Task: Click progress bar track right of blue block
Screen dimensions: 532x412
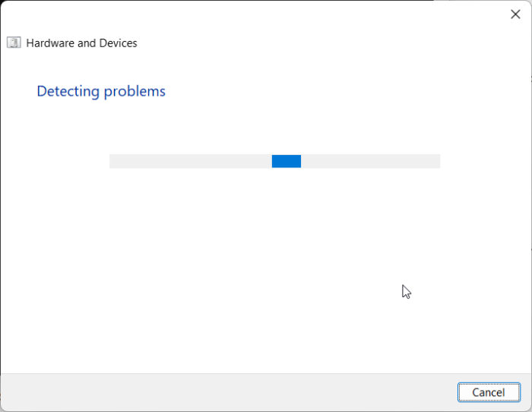Action: [370, 161]
